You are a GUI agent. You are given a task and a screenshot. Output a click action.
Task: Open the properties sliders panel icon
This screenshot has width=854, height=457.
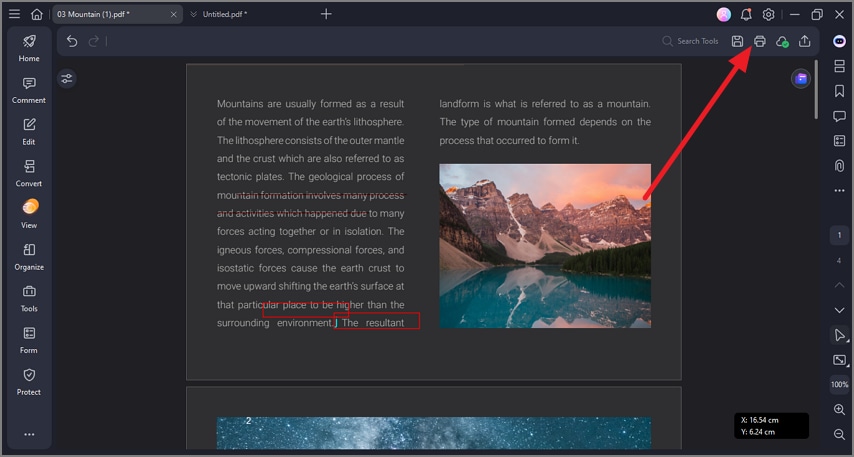[x=66, y=79]
